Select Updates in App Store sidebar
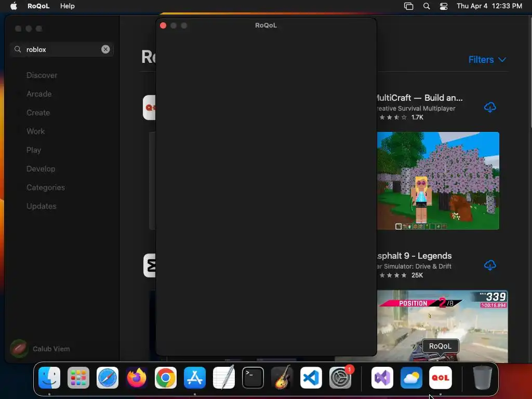Image resolution: width=532 pixels, height=399 pixels. (42, 206)
